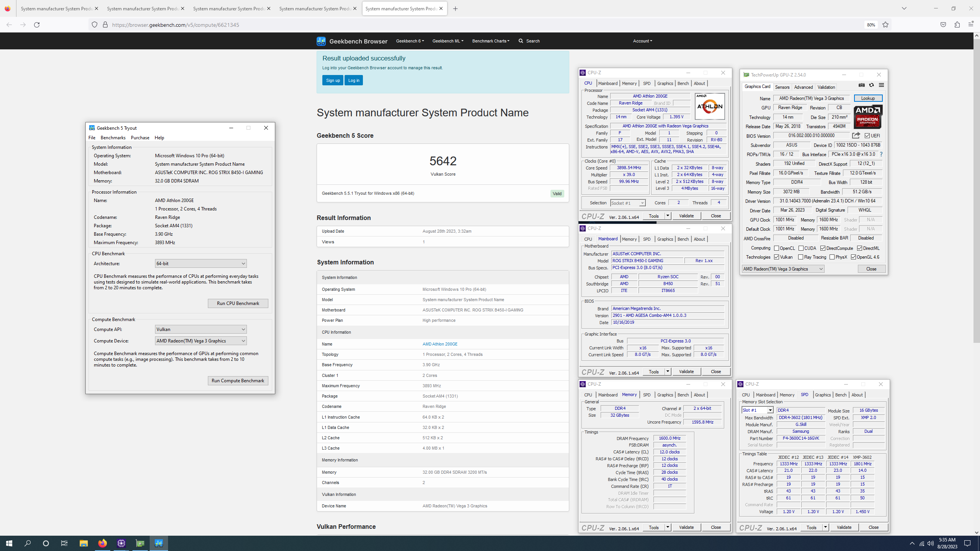Open the List all tabs chevron
The image size is (980, 551).
pos(904,8)
